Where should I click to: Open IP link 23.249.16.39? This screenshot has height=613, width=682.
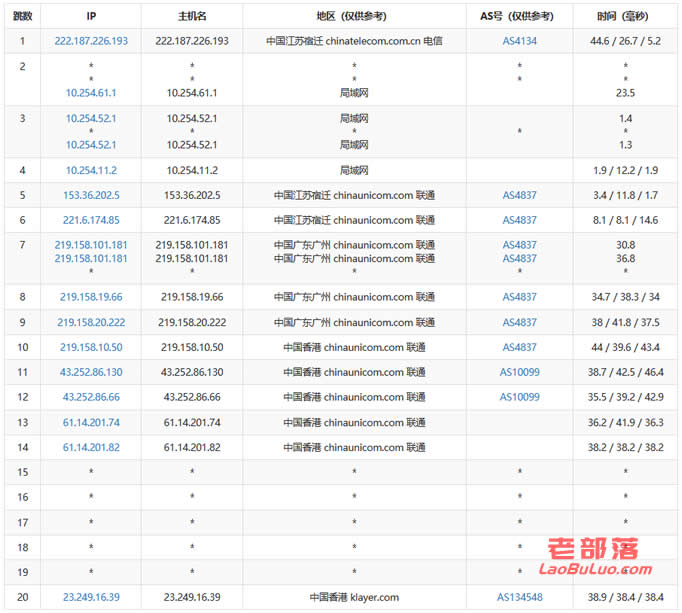[91, 597]
